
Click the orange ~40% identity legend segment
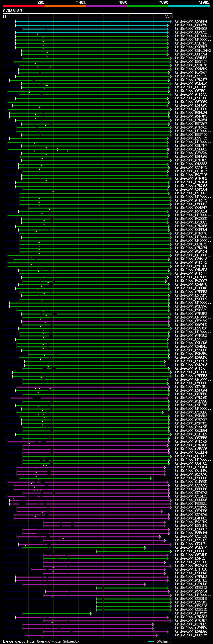click(x=65, y=6)
